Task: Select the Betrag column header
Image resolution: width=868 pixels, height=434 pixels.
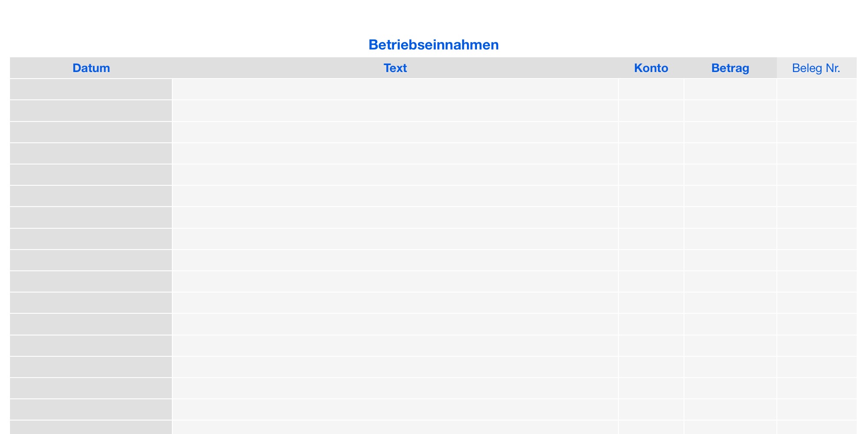Action: point(730,68)
